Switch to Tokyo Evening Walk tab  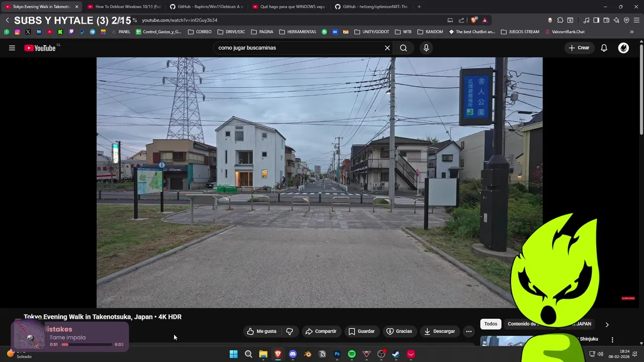(41, 7)
